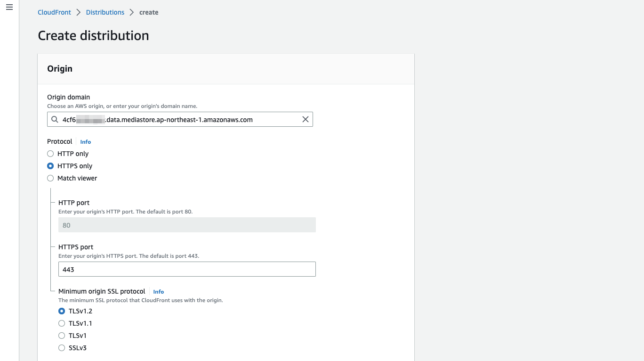Viewport: 644px width, 361px height.
Task: Click the Minimum origin SSL protocol label
Action: coord(102,291)
